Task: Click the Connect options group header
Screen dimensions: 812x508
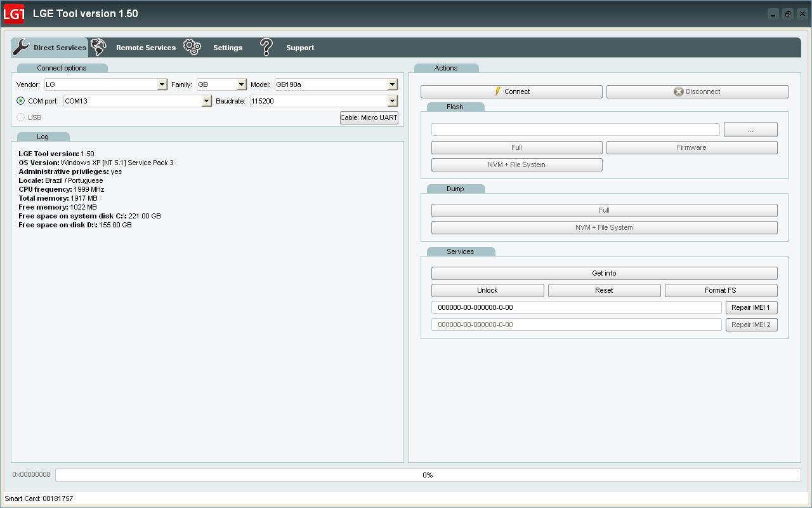Action: pos(62,68)
